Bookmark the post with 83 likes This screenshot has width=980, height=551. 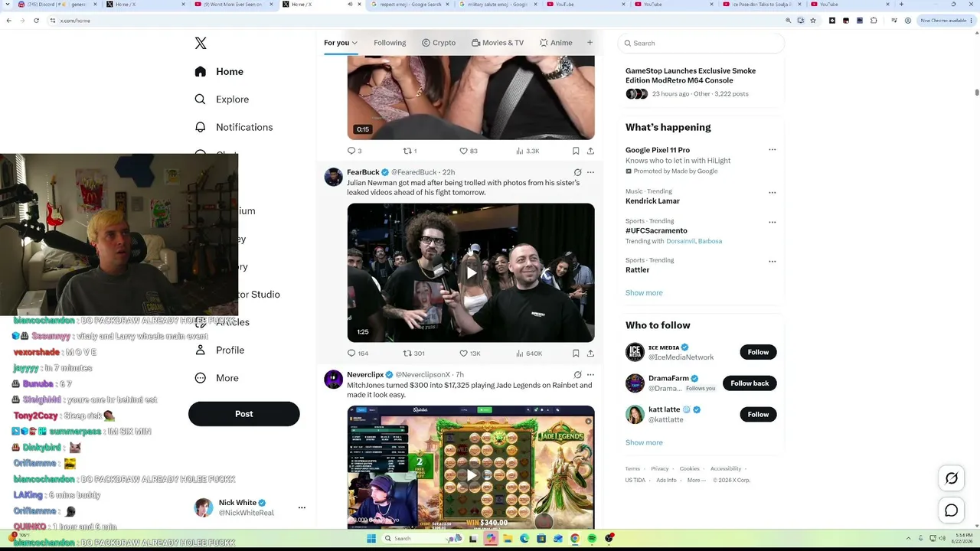pos(576,151)
